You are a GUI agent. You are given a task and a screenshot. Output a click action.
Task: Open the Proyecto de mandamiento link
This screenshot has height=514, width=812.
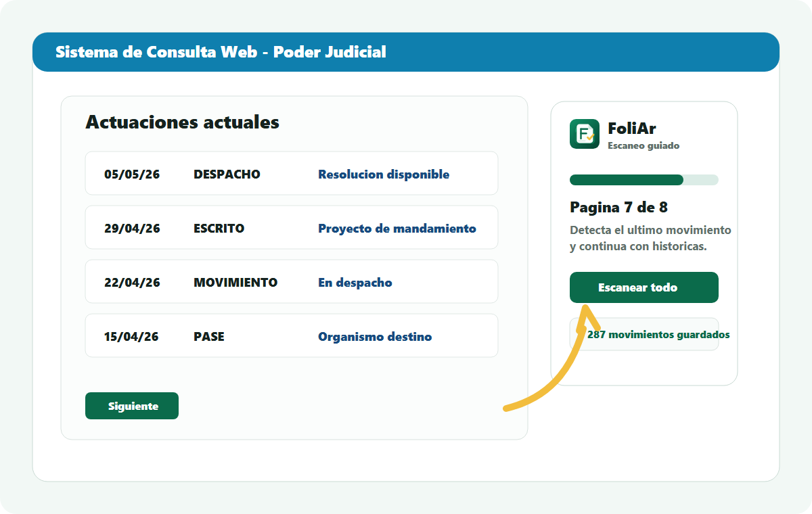point(397,229)
